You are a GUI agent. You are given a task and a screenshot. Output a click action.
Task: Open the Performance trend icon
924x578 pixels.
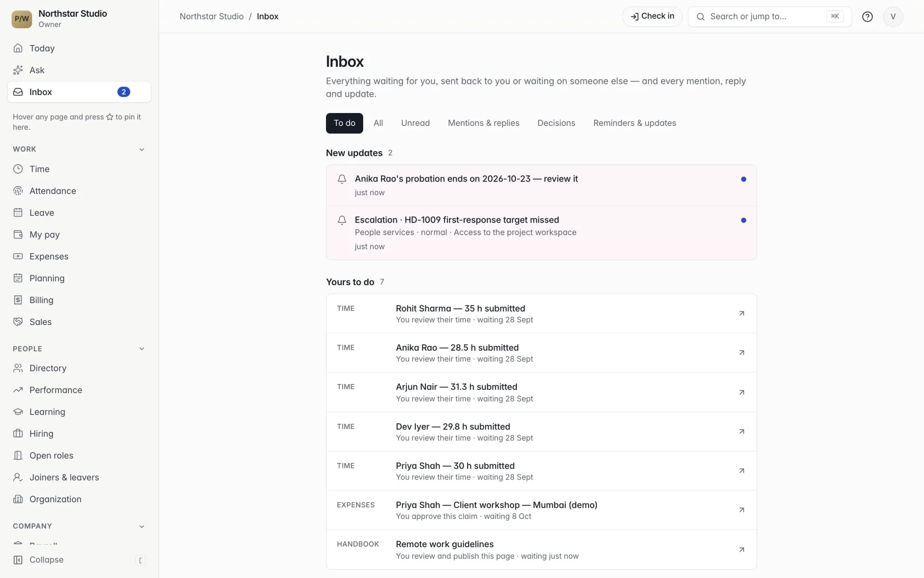point(18,390)
